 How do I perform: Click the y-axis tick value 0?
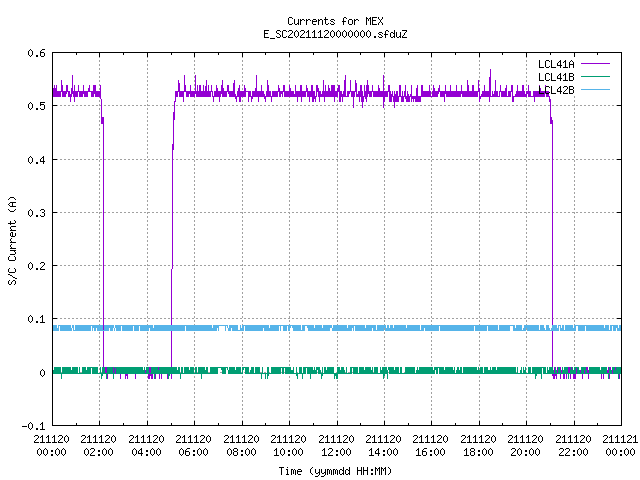42,373
